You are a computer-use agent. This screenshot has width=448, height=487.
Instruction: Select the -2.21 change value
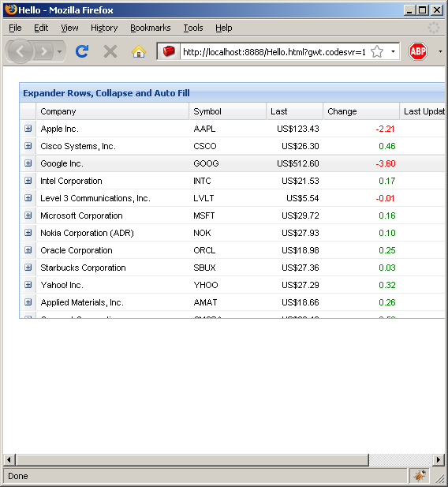tap(385, 129)
